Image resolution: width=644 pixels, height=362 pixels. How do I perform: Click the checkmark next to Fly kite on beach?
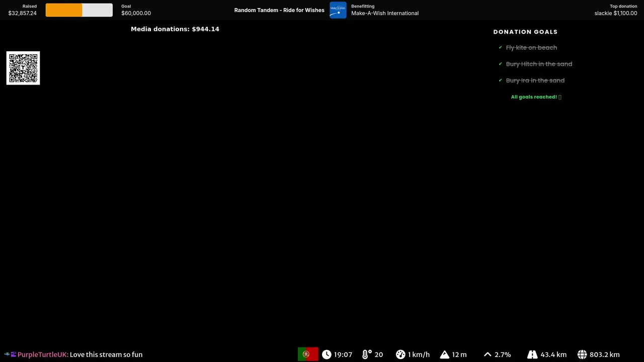tap(500, 47)
